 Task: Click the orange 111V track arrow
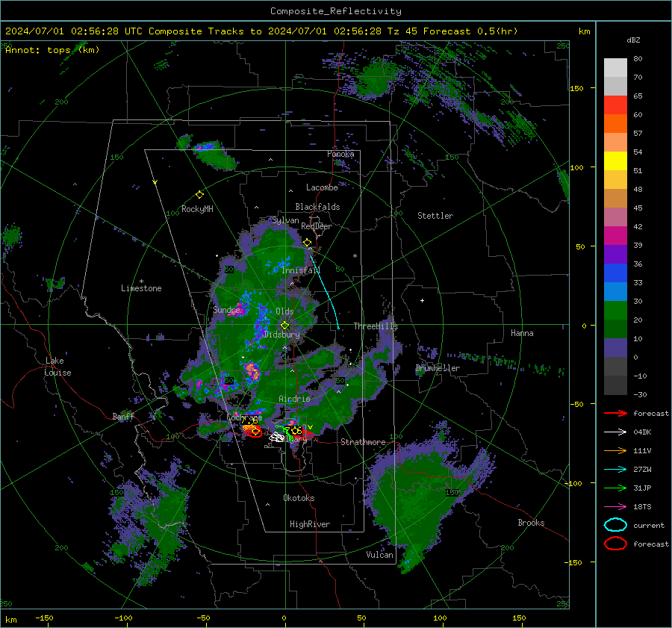click(x=615, y=450)
